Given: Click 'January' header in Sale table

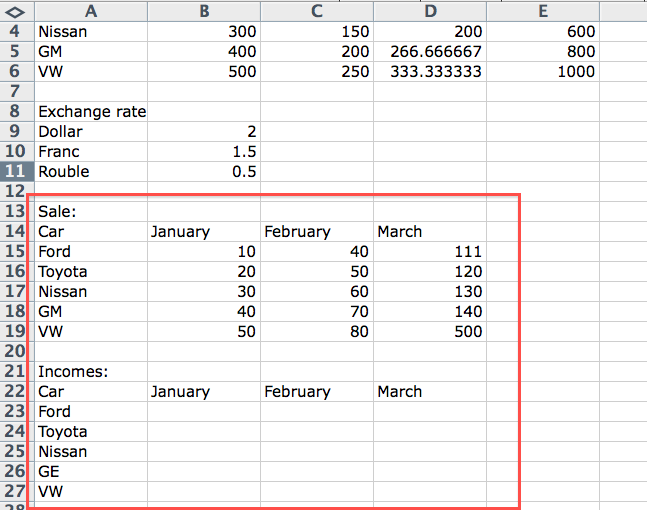Looking at the screenshot, I should (204, 231).
